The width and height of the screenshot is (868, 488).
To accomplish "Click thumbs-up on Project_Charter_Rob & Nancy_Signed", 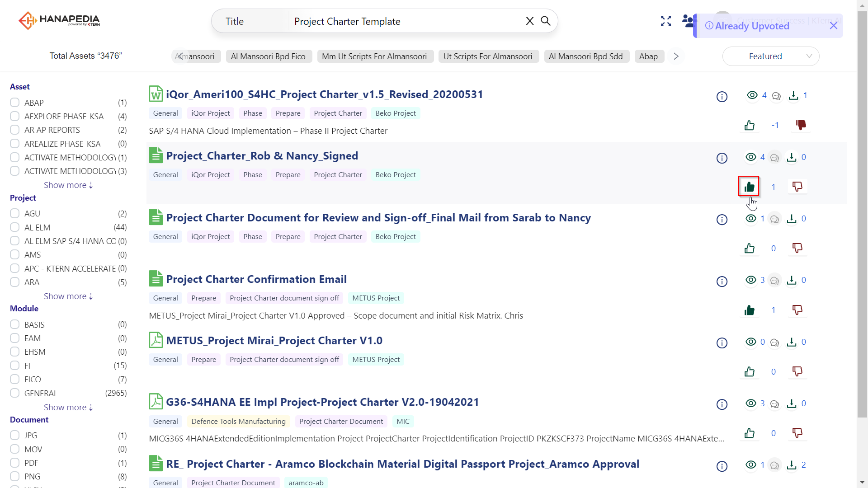I will click(749, 187).
